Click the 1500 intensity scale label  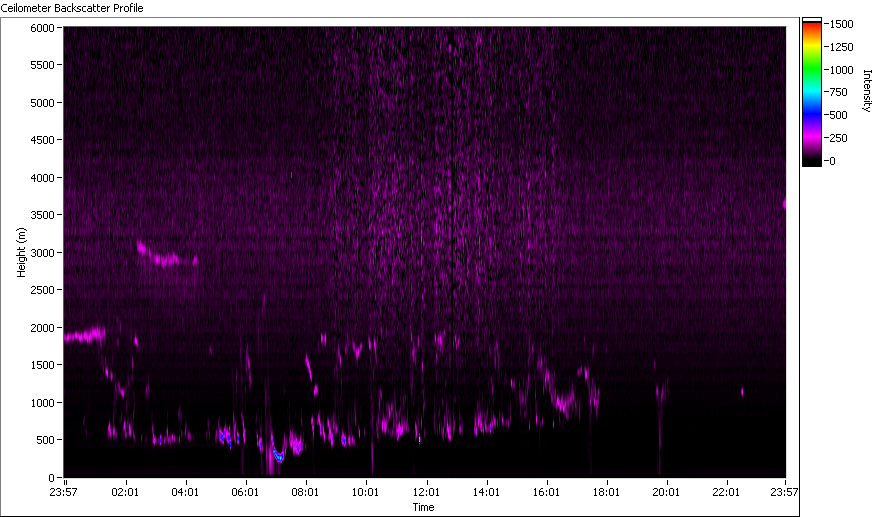(841, 24)
